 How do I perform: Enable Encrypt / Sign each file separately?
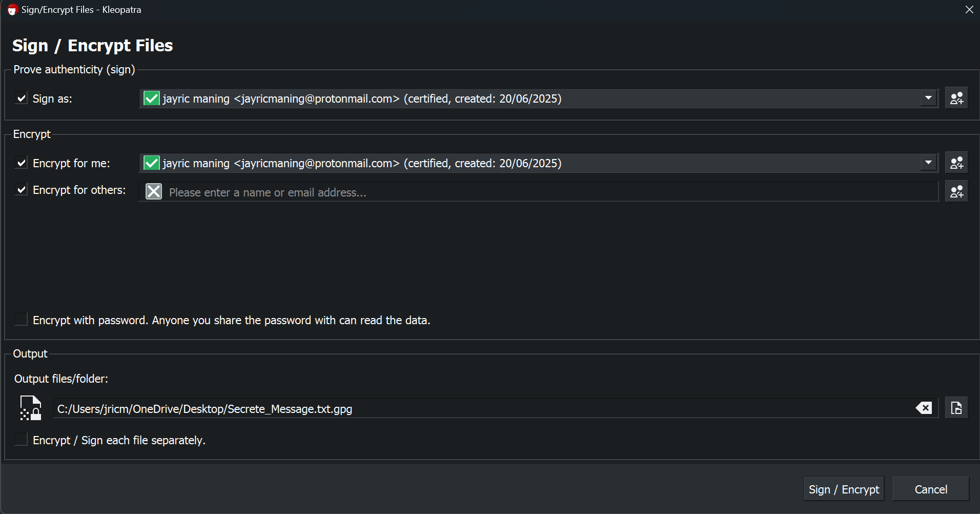[21, 440]
